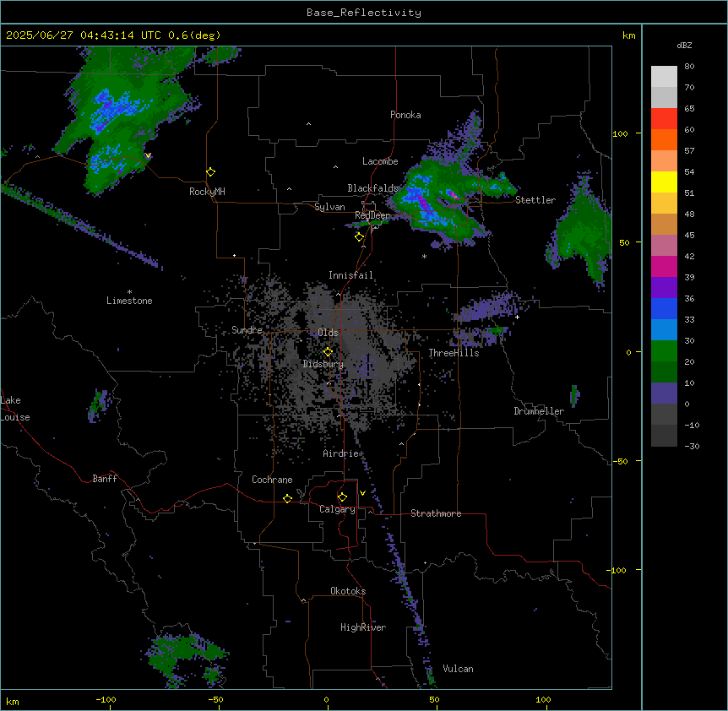Select the -30 value in dBZ legend

click(x=692, y=446)
